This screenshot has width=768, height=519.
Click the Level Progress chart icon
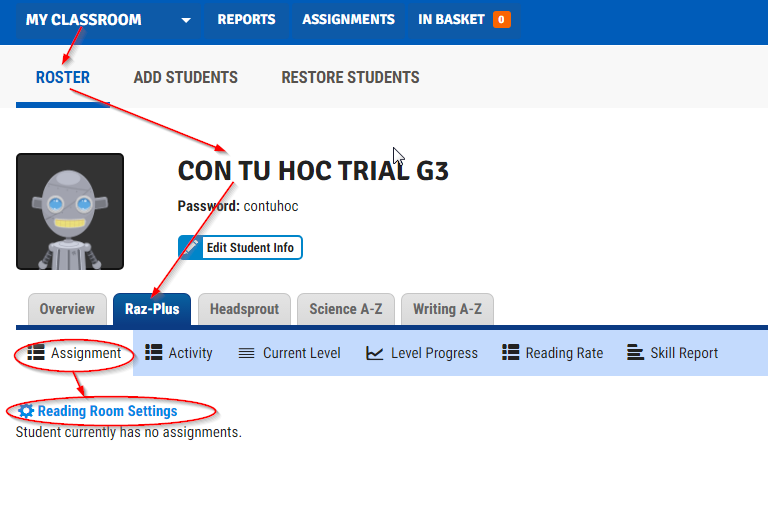coord(375,353)
